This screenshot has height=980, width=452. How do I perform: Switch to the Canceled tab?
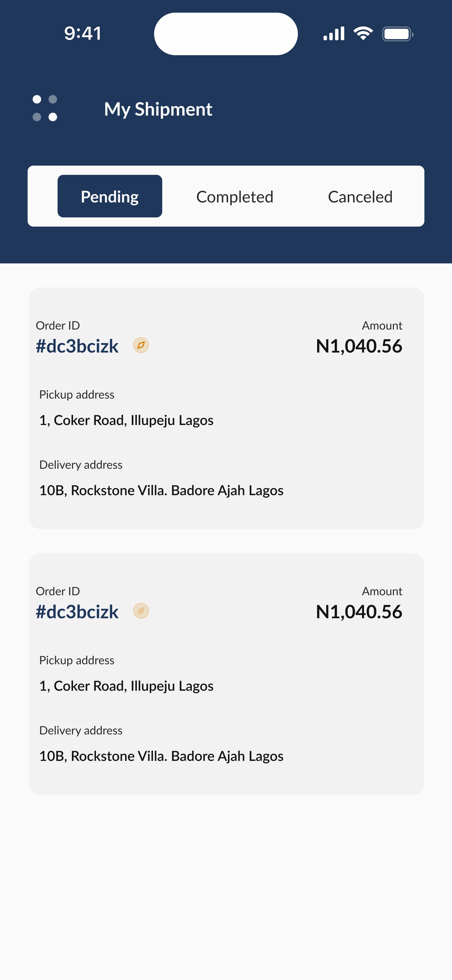point(360,197)
